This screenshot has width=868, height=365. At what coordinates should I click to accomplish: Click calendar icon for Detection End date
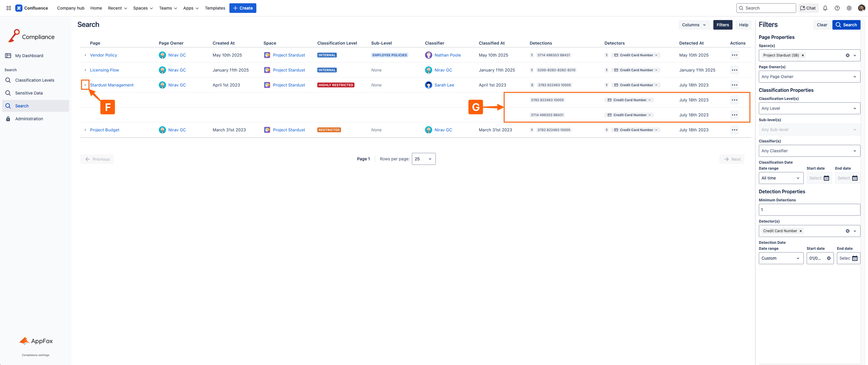(x=855, y=258)
